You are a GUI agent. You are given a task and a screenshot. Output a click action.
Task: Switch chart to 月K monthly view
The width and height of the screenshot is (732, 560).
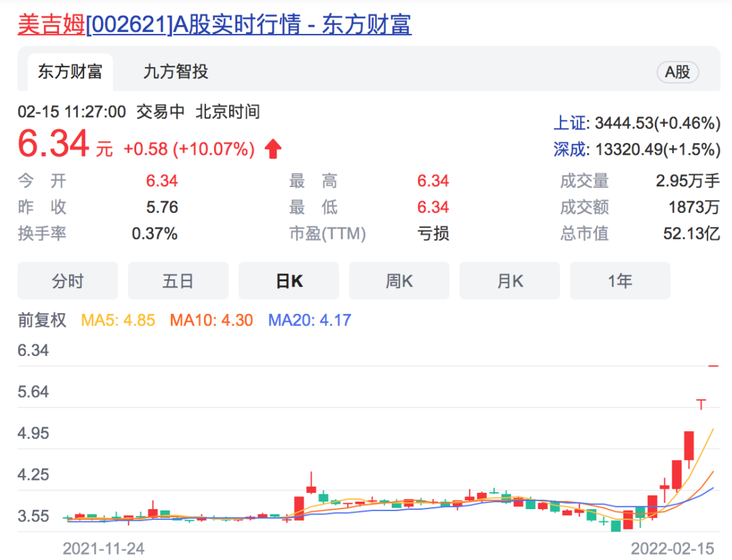(x=510, y=281)
